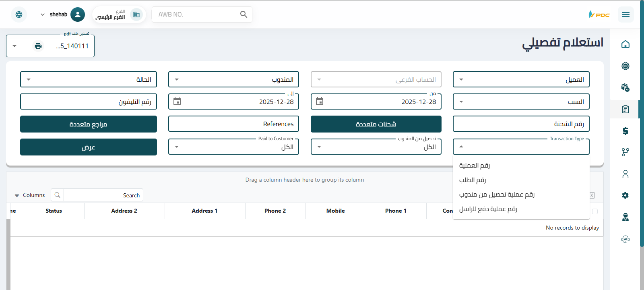
Task: Click the printer icon for PDF export
Action: pos(38,46)
